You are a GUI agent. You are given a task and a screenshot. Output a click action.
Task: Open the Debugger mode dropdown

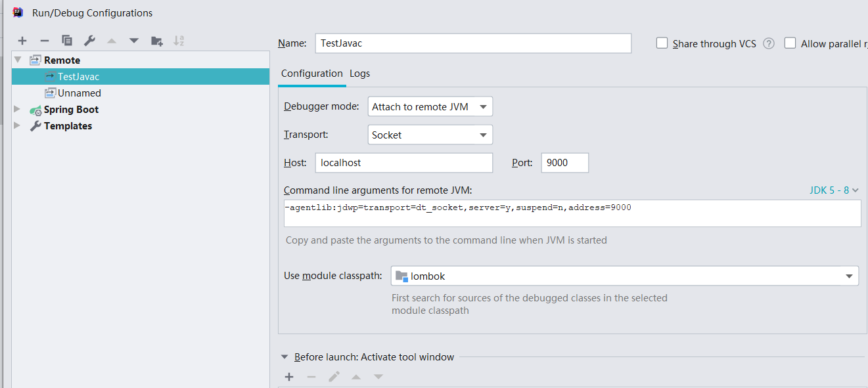click(430, 106)
